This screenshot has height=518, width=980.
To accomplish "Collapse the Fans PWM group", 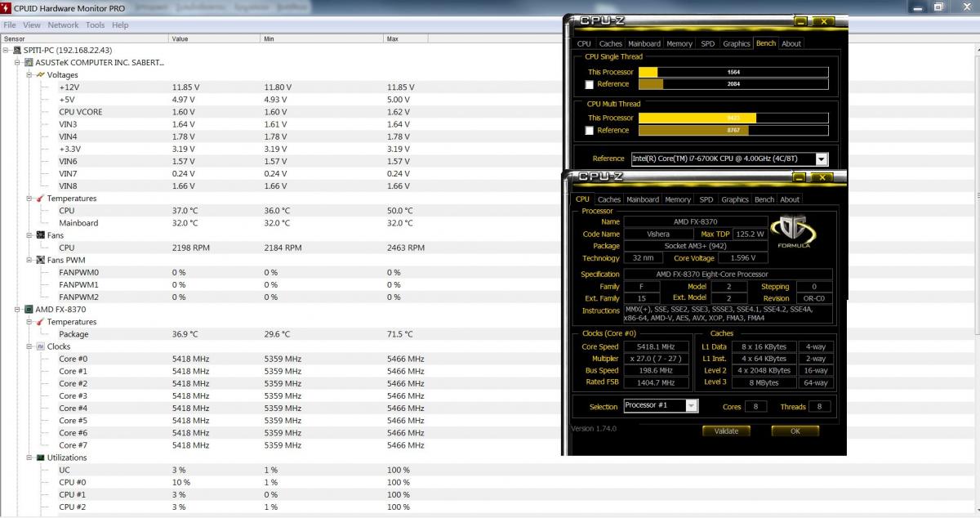I will (x=29, y=260).
